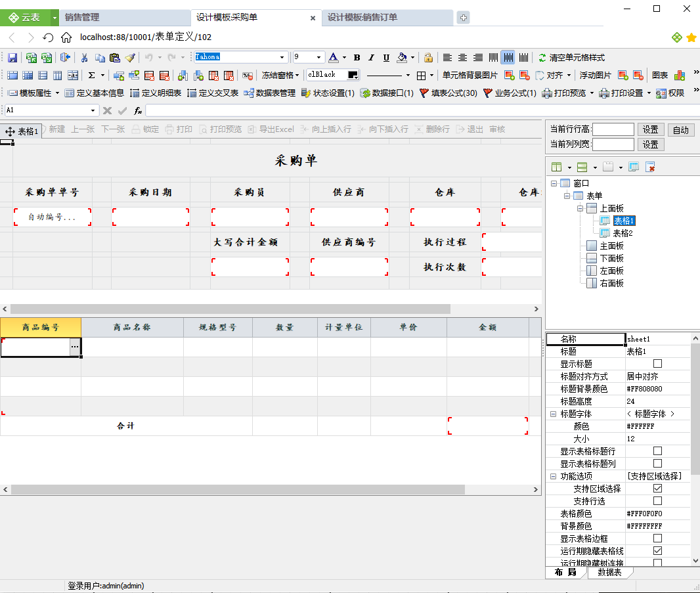Click the ellipsis button in 商品编号 cell
This screenshot has width=700, height=593.
pos(75,347)
